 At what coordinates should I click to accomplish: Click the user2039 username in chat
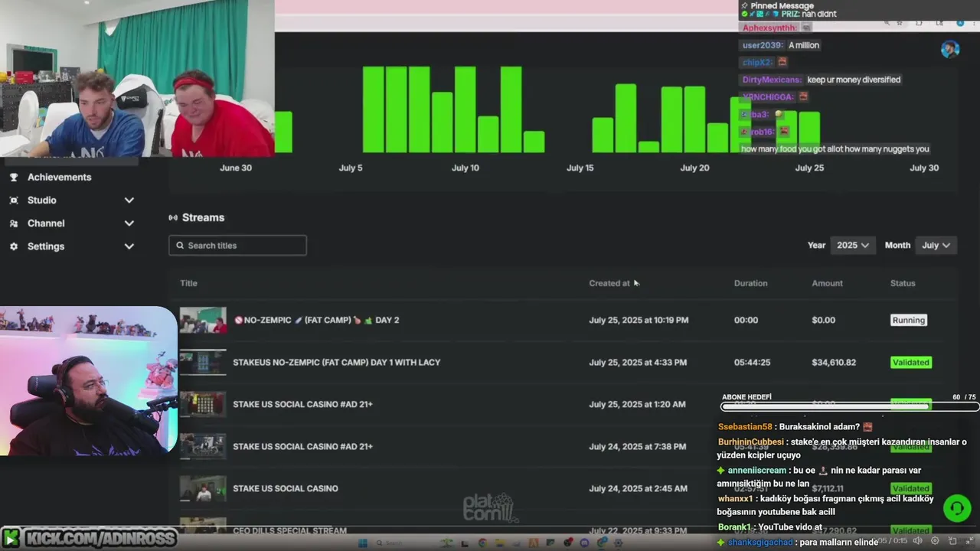point(763,45)
